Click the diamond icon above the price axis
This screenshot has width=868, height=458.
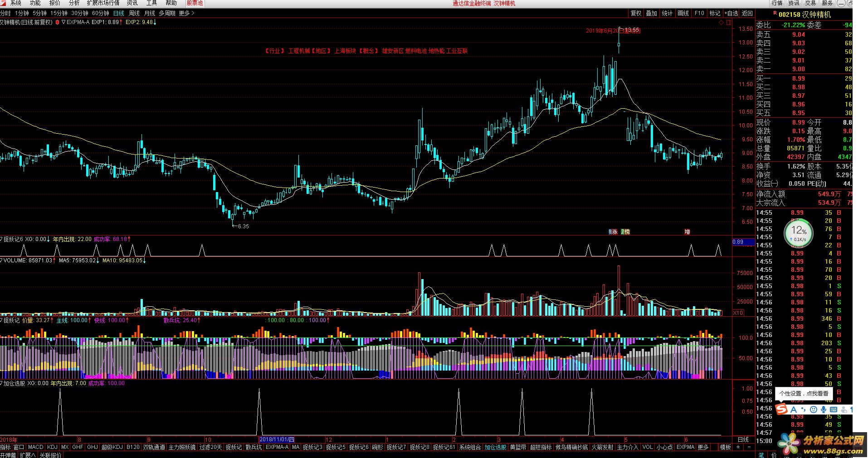(x=722, y=22)
